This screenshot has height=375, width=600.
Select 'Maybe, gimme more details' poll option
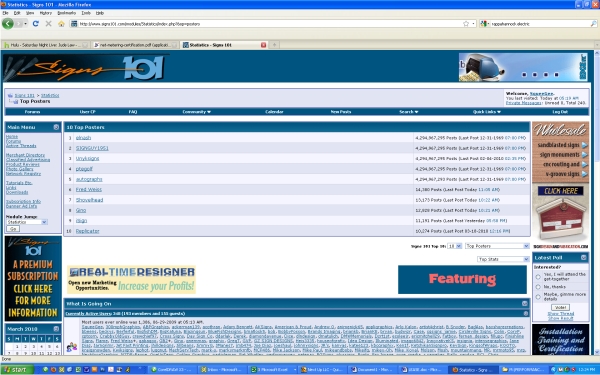click(x=538, y=297)
